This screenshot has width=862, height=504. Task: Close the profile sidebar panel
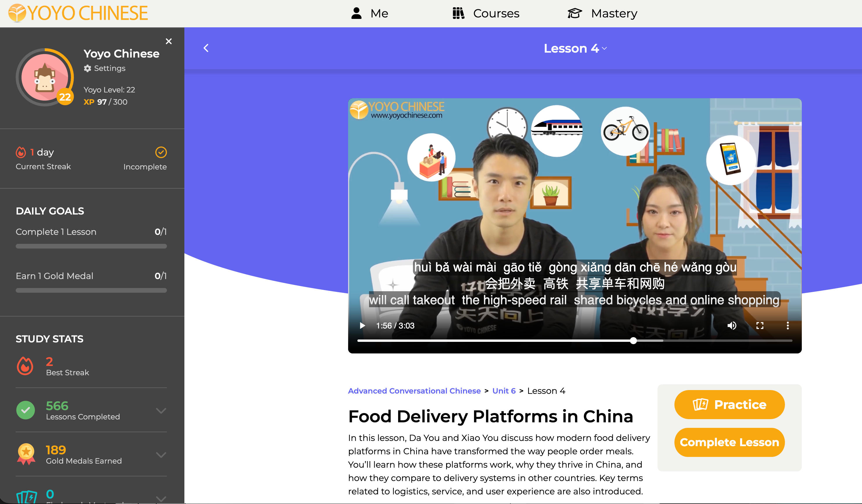[169, 41]
